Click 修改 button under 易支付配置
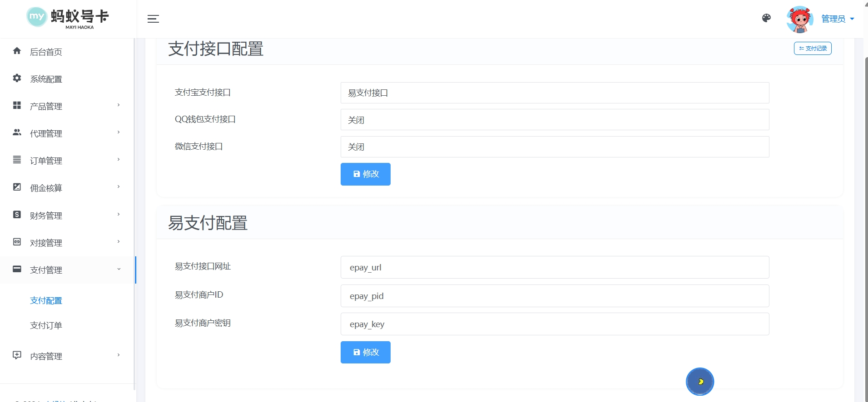This screenshot has height=402, width=868. point(365,352)
